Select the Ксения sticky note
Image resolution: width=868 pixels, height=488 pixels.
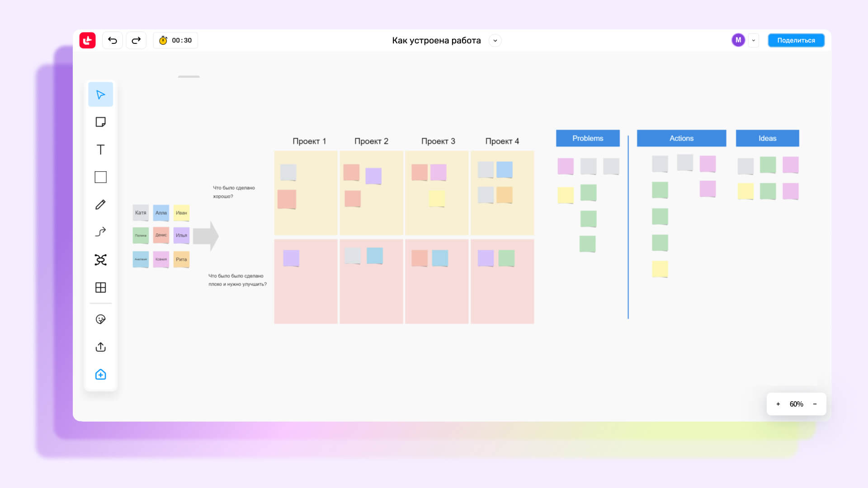point(161,259)
